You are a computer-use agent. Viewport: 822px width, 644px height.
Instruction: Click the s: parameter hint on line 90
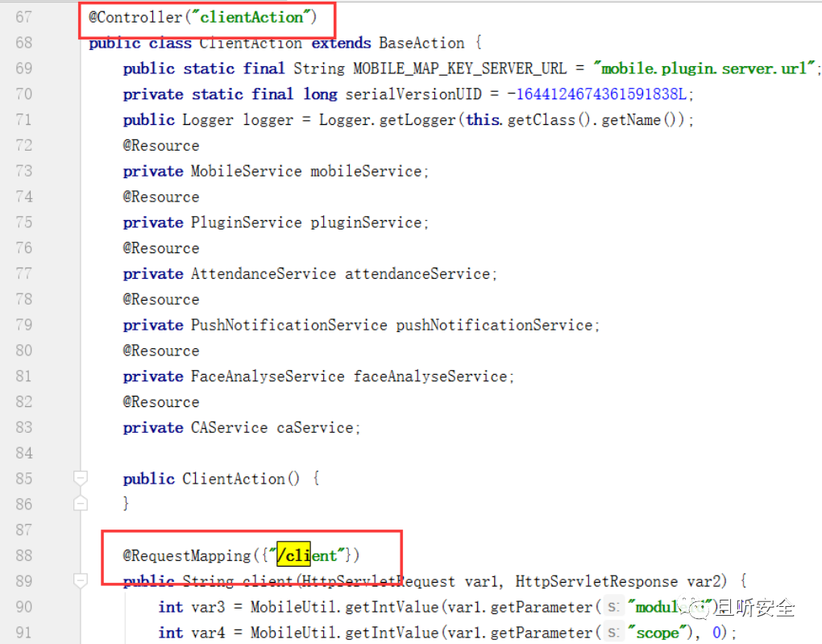(x=613, y=607)
